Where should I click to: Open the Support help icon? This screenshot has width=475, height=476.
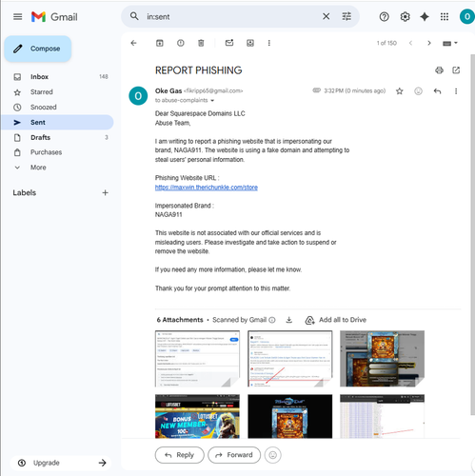click(x=384, y=16)
